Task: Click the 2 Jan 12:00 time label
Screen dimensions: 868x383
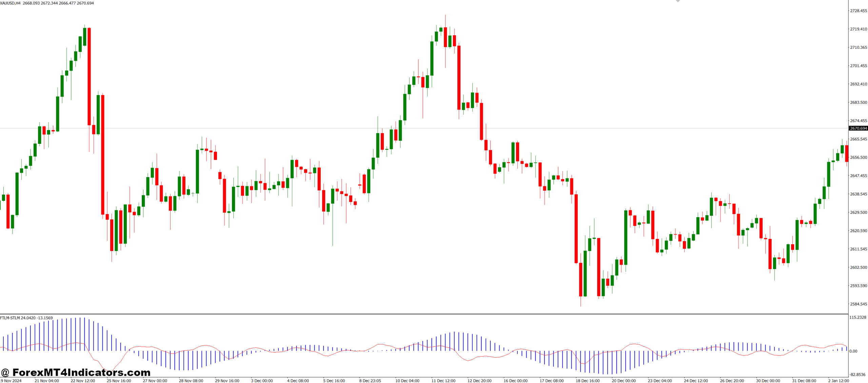Action: 838,381
